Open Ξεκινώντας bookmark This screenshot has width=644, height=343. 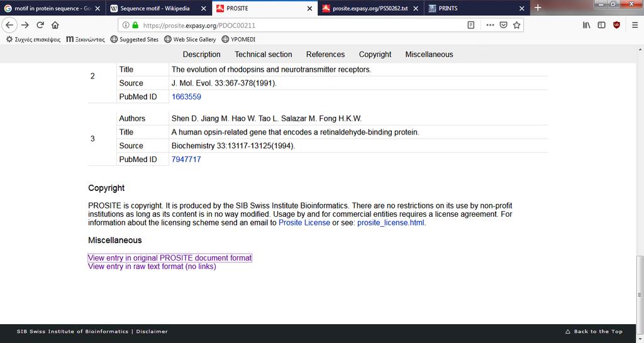(86, 40)
